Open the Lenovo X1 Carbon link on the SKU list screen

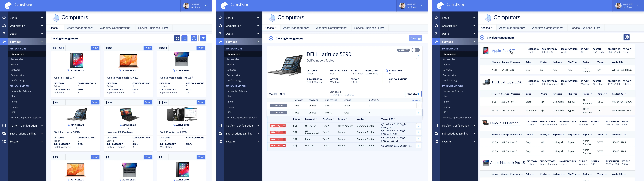504,123
